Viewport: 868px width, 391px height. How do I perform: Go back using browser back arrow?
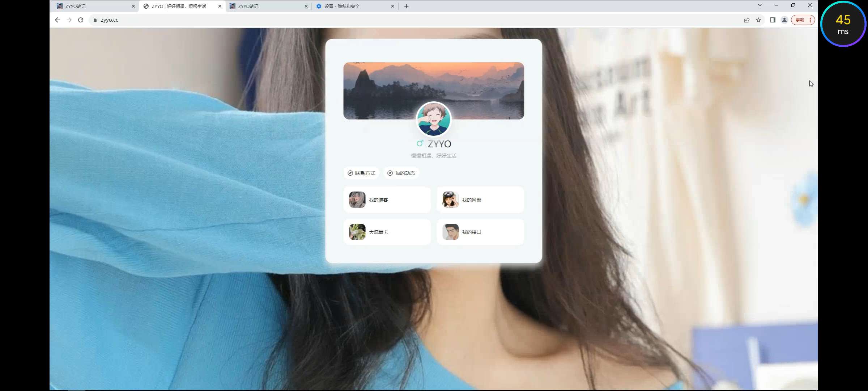[57, 20]
